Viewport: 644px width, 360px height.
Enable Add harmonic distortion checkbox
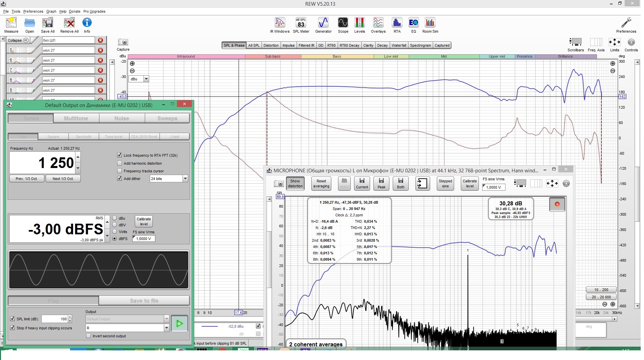coord(119,163)
